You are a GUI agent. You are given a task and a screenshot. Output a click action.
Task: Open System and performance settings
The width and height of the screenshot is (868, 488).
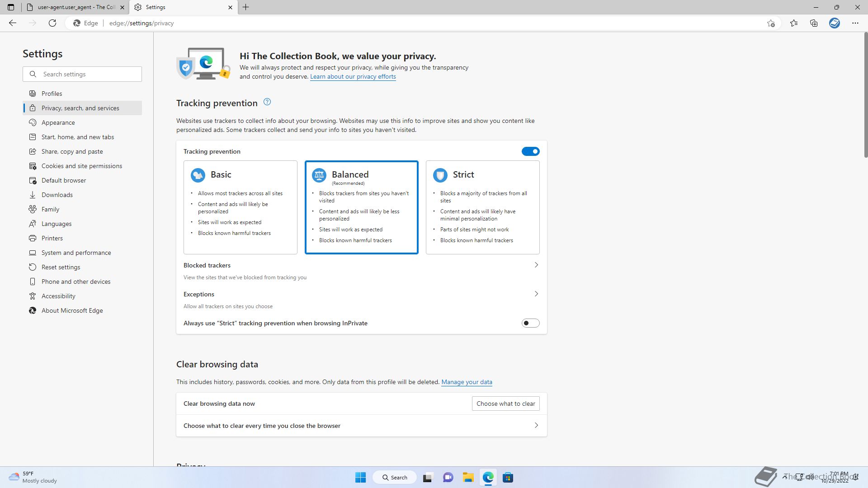pos(82,253)
